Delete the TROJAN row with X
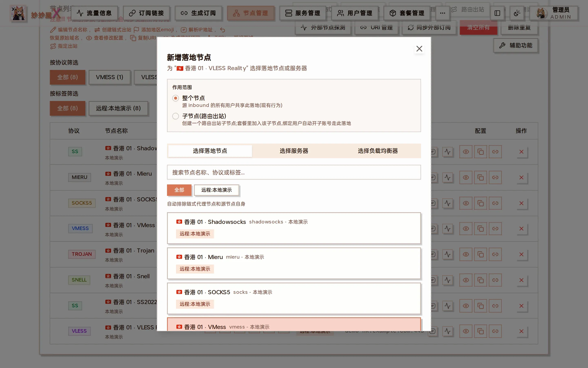The height and width of the screenshot is (368, 588). coord(521,254)
